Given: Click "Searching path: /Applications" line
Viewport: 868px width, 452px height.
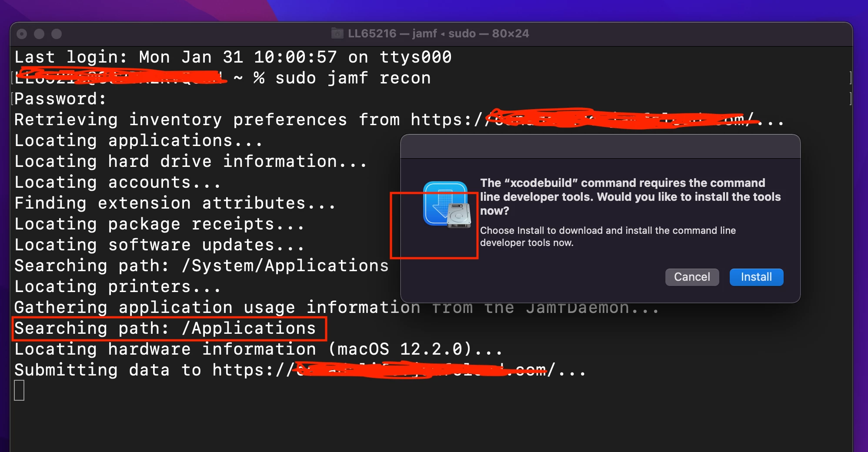Looking at the screenshot, I should tap(165, 329).
